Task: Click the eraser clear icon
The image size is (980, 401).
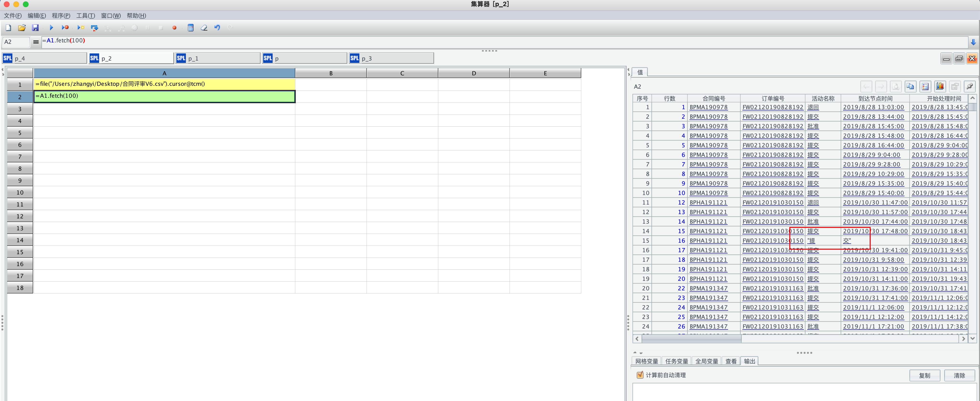Action: click(x=204, y=28)
